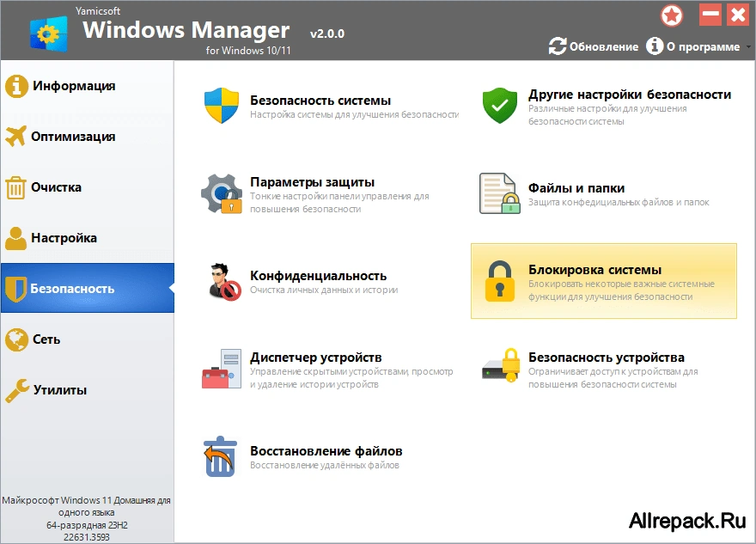The height and width of the screenshot is (544, 756).
Task: Click the globe icon for Сеть
Action: click(16, 339)
